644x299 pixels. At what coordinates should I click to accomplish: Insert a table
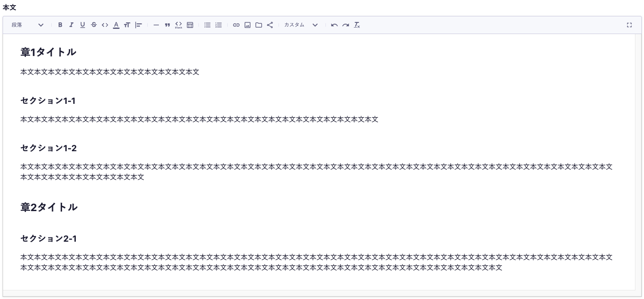[x=190, y=25]
